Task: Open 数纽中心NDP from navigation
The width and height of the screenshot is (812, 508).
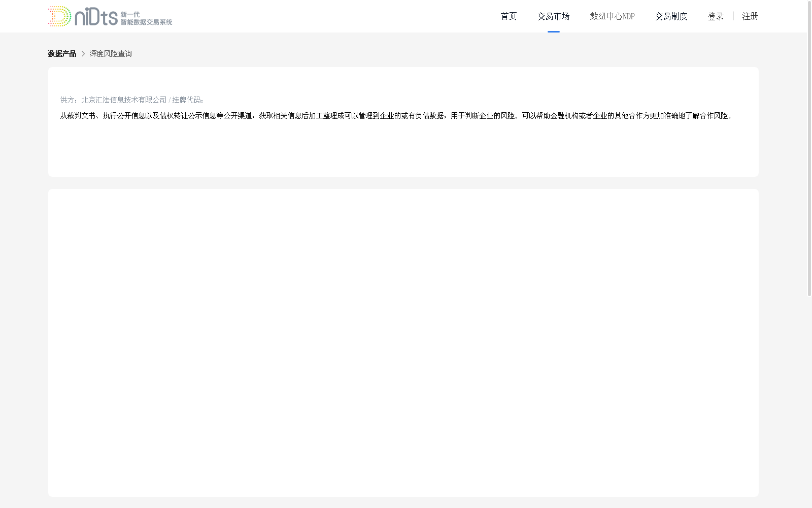Action: tap(613, 16)
